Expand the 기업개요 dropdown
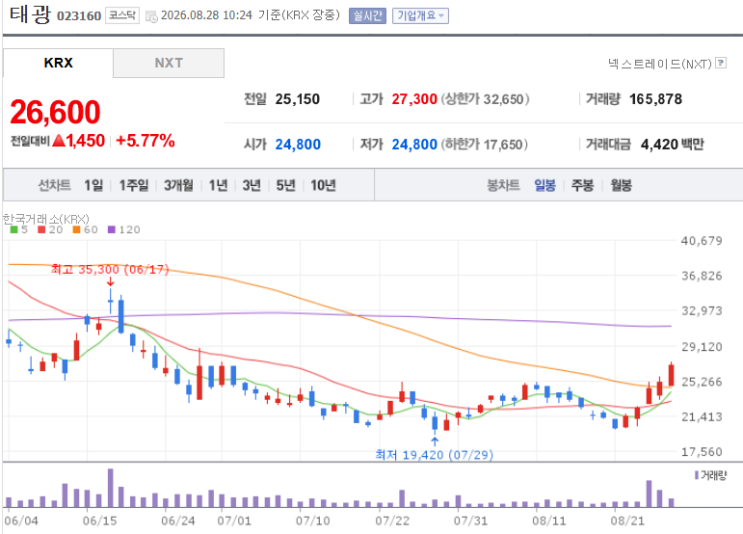743x534 pixels. 420,16
